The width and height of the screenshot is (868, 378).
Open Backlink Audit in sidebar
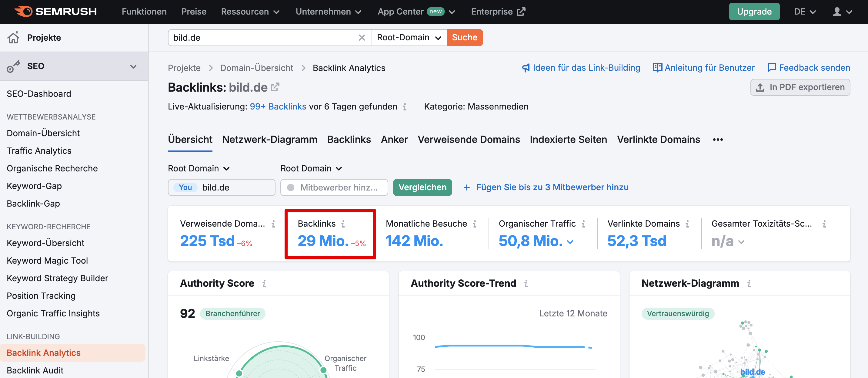click(35, 371)
